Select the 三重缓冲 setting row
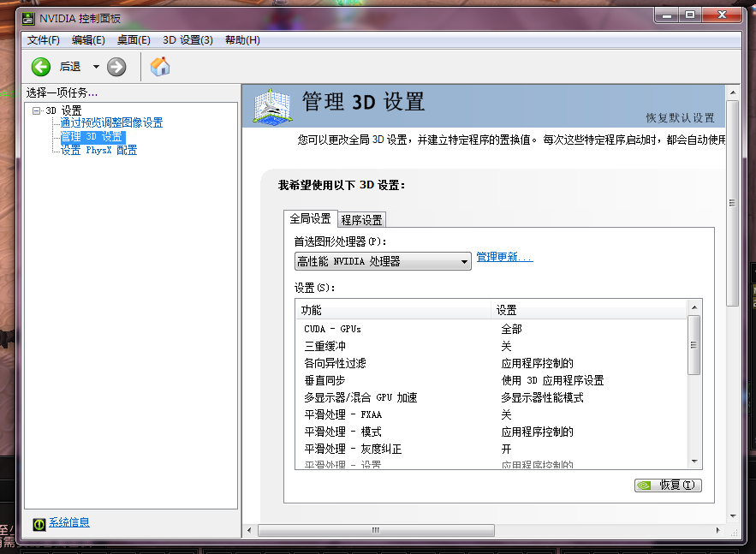Screen dimensions: 756x554 [x=491, y=346]
